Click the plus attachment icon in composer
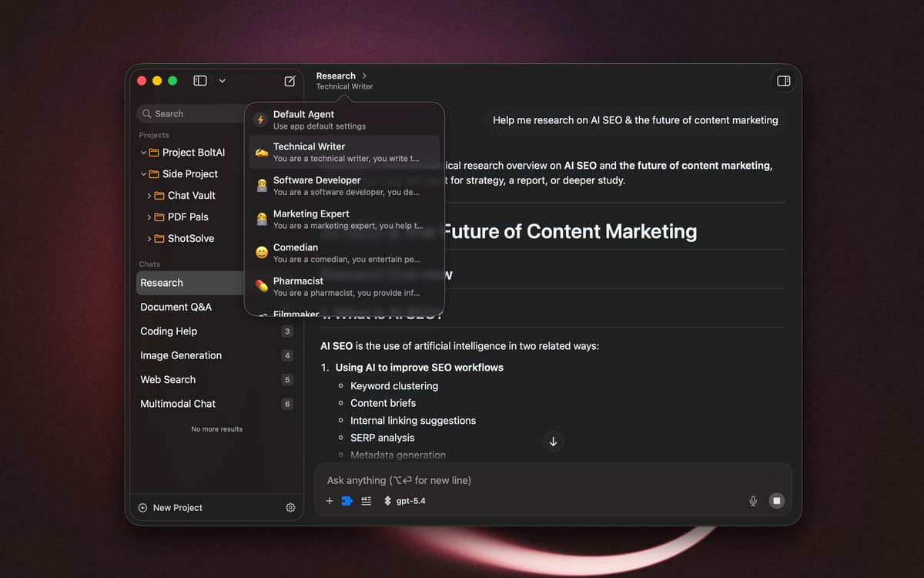The width and height of the screenshot is (924, 578). tap(330, 501)
